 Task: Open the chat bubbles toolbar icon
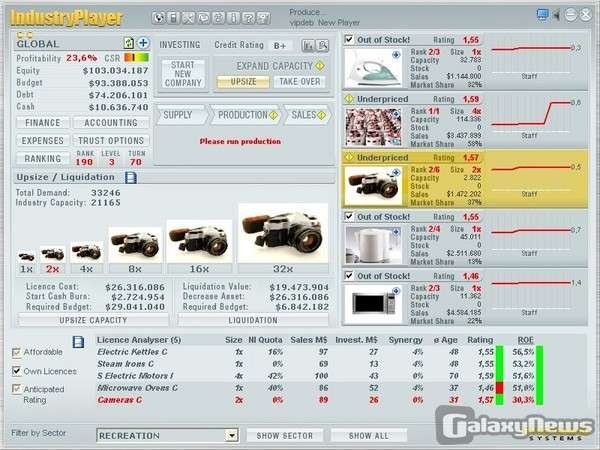(203, 18)
